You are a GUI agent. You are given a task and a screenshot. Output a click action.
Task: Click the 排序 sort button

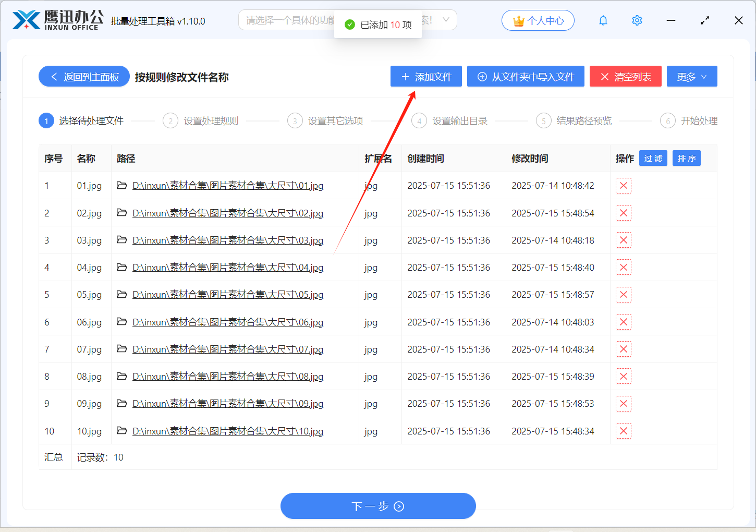(x=687, y=158)
